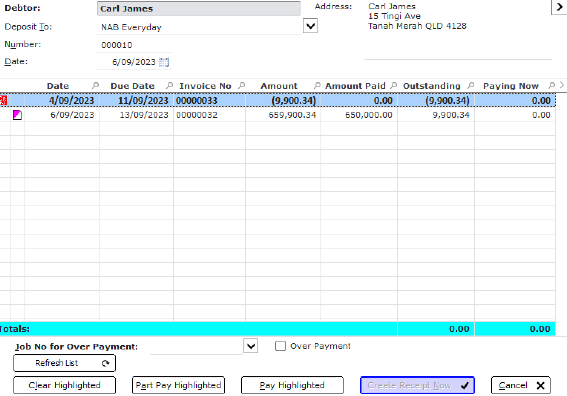Click the 9,900.34 outstanding cell of invoice 00000032
The height and width of the screenshot is (396, 567).
tap(436, 115)
